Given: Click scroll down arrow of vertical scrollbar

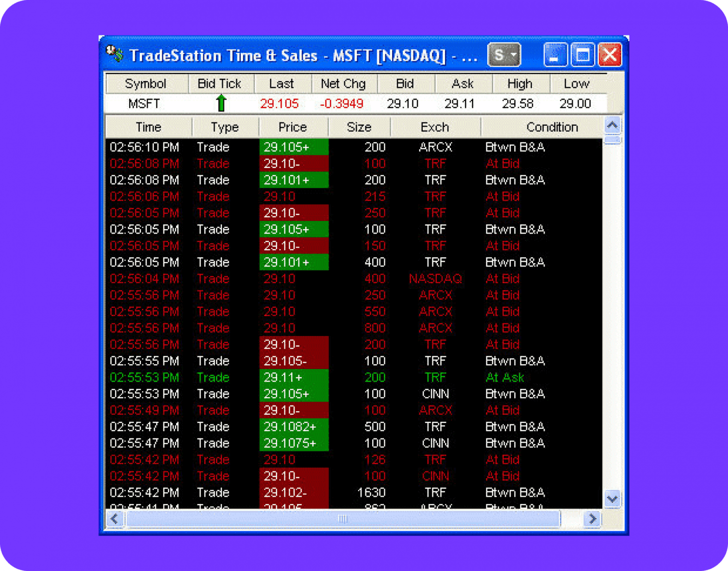Looking at the screenshot, I should click(x=612, y=499).
